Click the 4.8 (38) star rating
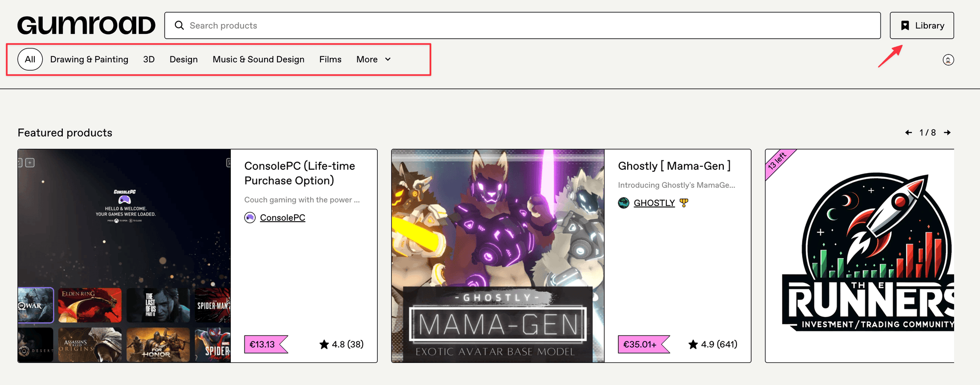980x385 pixels. (x=342, y=344)
